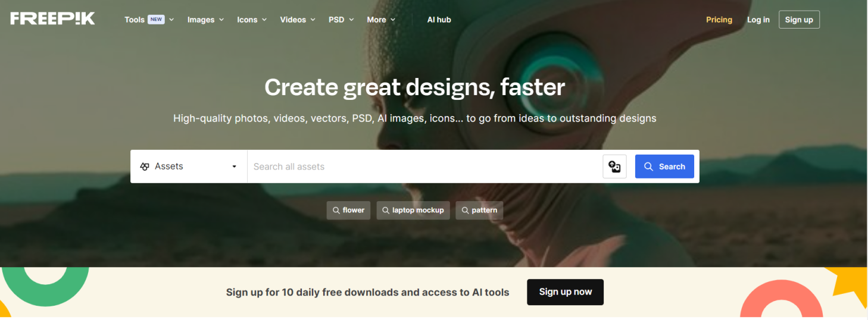Click the Freepik logo
This screenshot has width=868, height=320.
click(52, 18)
